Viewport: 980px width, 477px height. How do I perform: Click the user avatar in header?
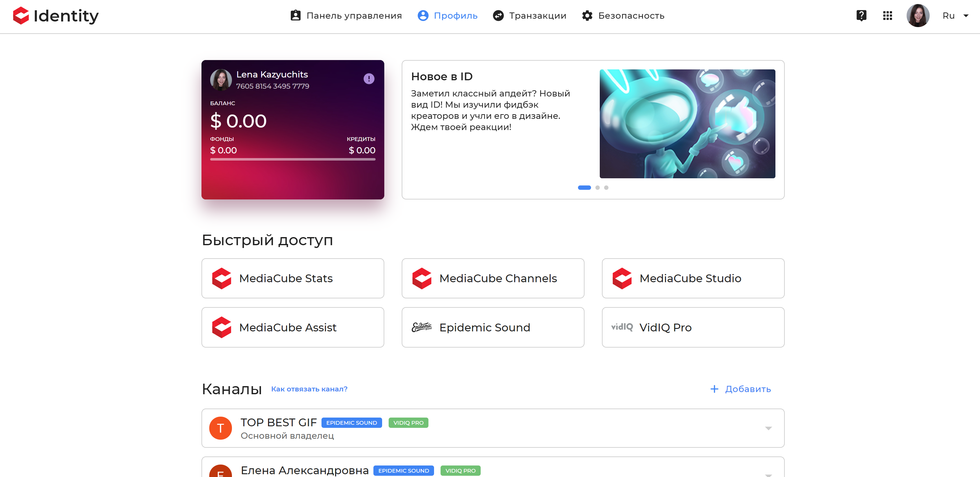coord(918,16)
